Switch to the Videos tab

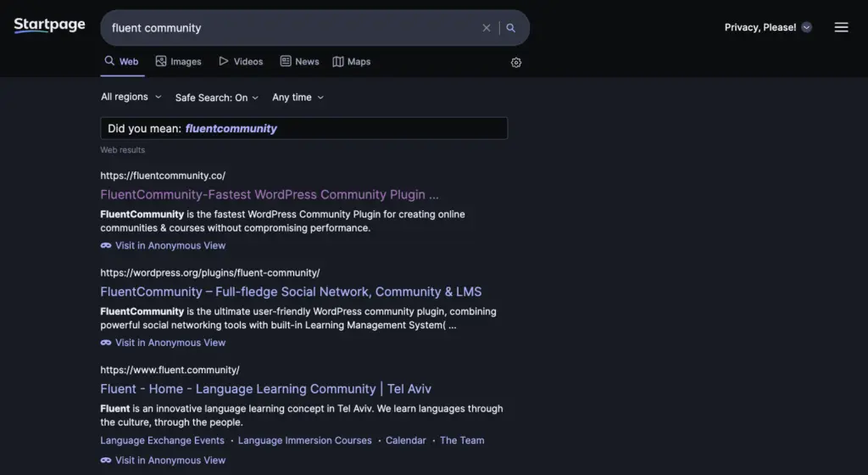coord(241,61)
